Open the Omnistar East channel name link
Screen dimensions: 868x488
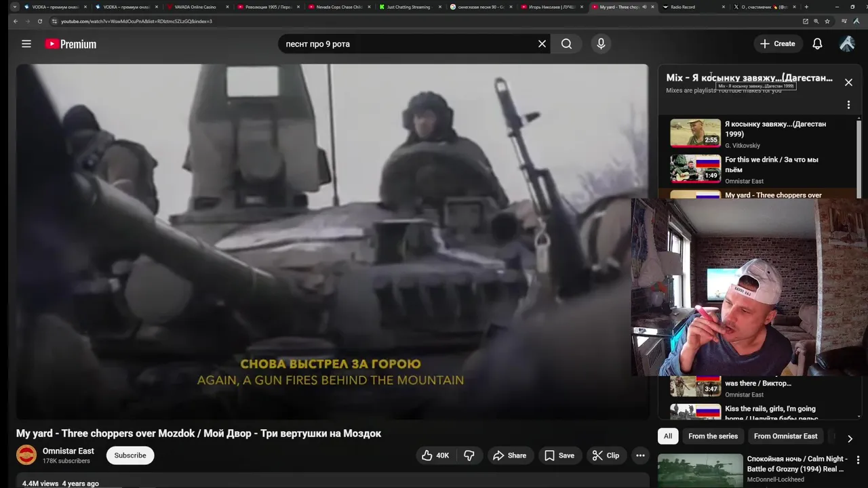68,451
